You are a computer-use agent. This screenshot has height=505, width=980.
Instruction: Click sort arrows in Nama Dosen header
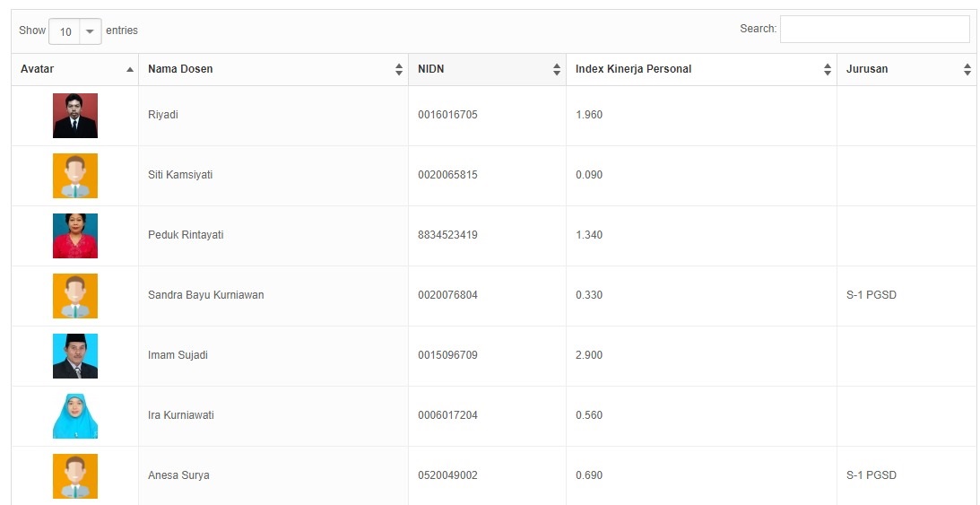(x=399, y=69)
